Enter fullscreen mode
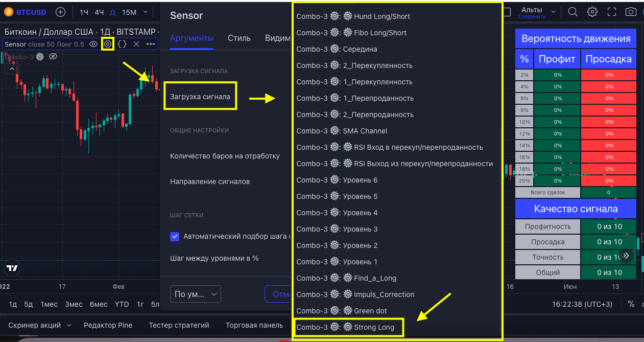The width and height of the screenshot is (644, 342). pyautogui.click(x=612, y=12)
